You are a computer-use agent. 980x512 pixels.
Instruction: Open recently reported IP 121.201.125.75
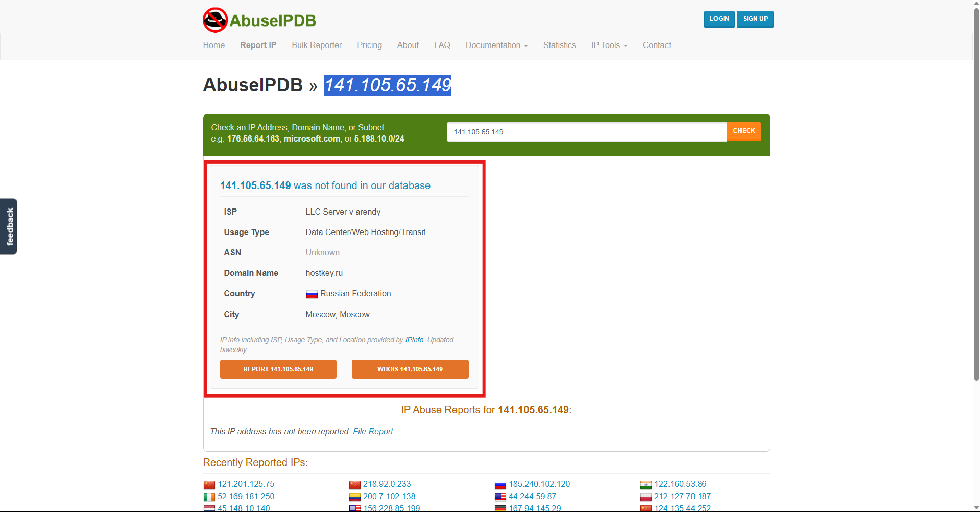246,484
